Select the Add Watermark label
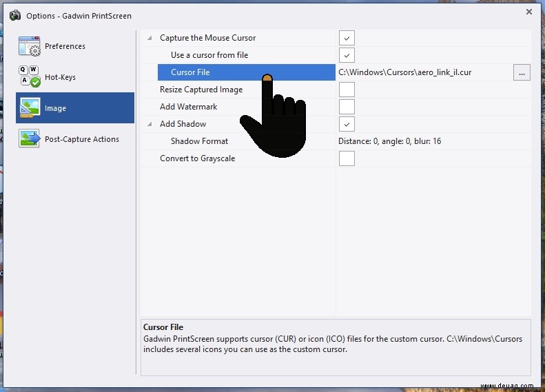Viewport: 545px width, 392px height. click(x=188, y=107)
